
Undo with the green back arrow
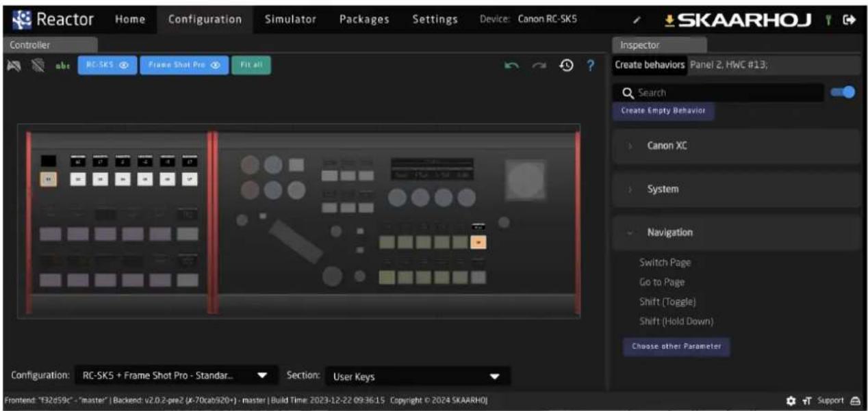click(x=511, y=66)
